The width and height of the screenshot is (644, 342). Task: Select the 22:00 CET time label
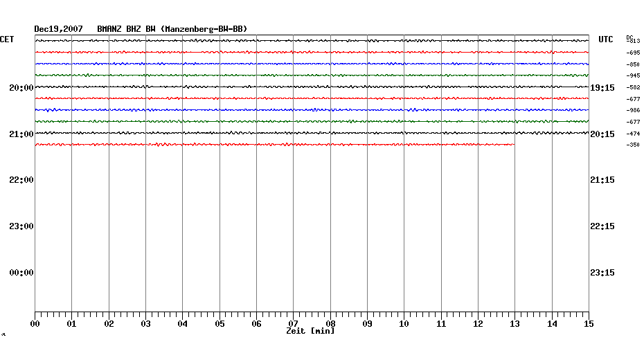(x=21, y=180)
